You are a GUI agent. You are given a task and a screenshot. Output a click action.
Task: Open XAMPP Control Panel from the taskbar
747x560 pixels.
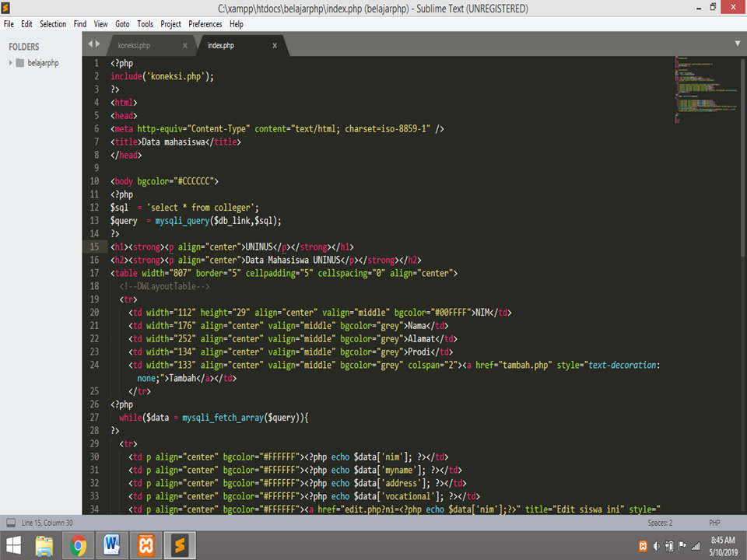point(146,545)
